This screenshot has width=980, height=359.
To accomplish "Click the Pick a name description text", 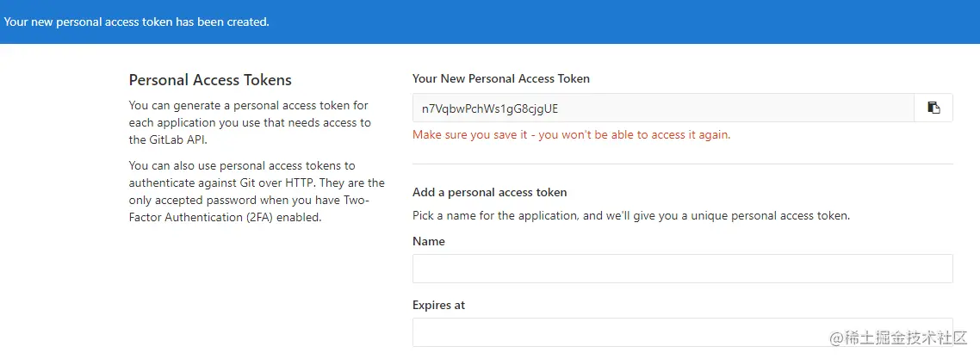I will [630, 215].
